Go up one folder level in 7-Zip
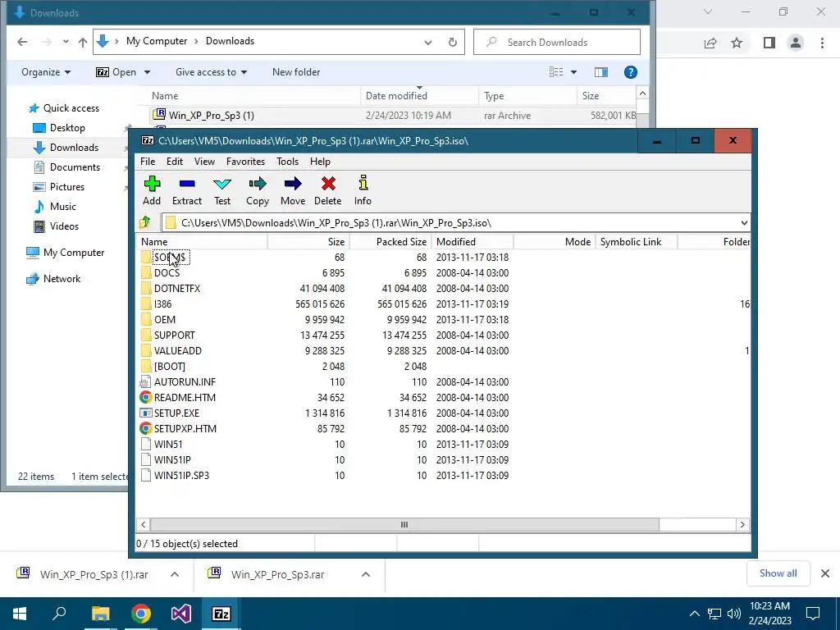Screen dimensions: 840x630 (144, 222)
